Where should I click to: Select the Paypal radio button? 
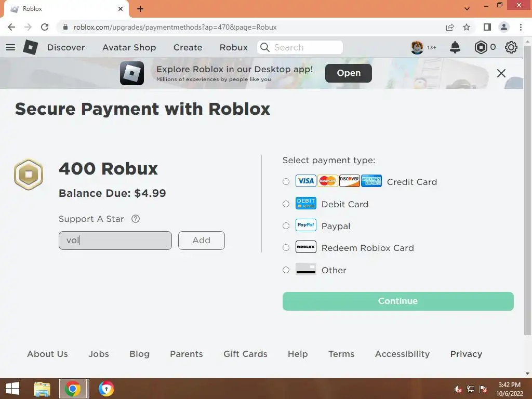(286, 225)
